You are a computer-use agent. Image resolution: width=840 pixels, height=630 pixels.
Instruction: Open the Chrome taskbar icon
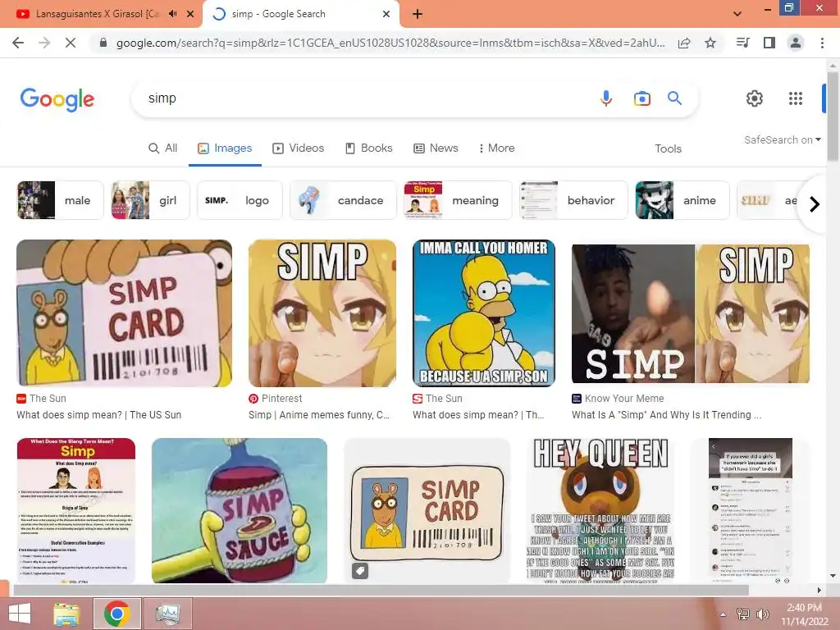click(x=117, y=614)
